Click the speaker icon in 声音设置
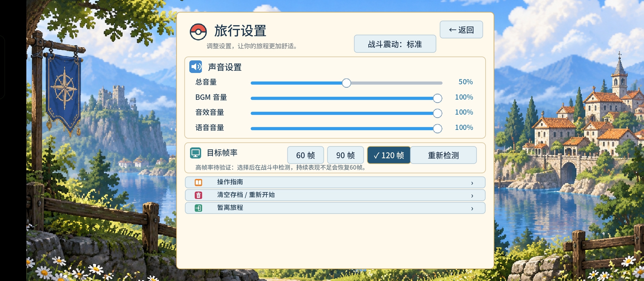This screenshot has width=644, height=281. 195,67
